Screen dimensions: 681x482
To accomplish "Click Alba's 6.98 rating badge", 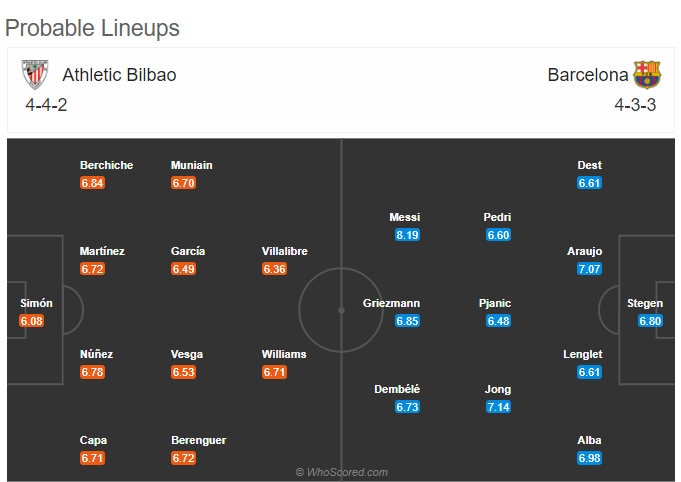I will coord(589,458).
